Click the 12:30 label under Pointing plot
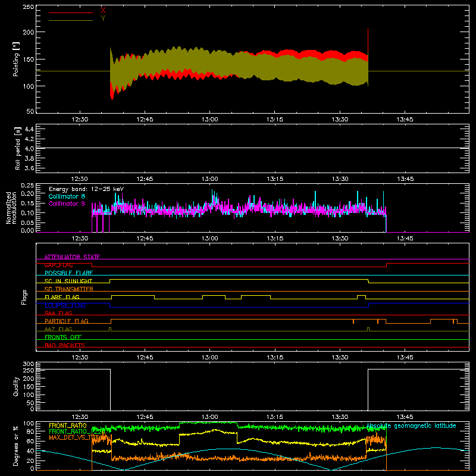 80,120
